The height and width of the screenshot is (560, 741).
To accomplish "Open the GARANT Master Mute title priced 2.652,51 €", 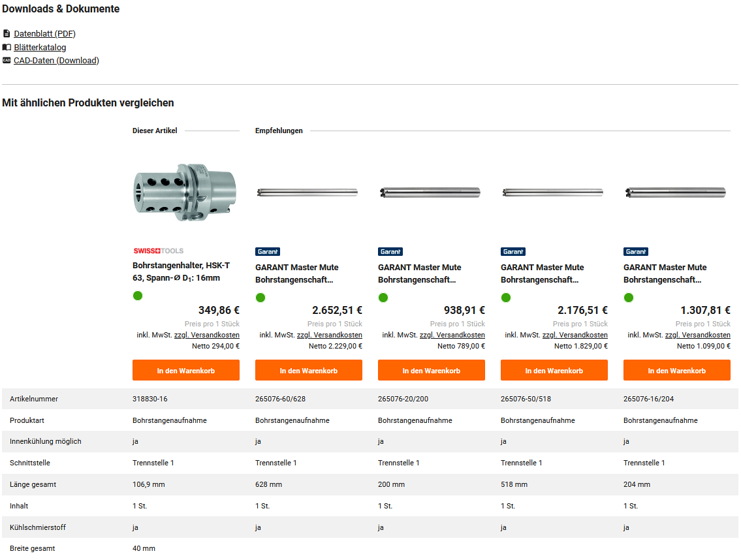I will point(297,273).
